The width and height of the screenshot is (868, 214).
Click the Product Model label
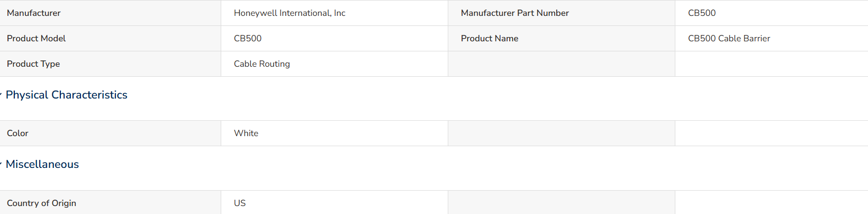37,38
